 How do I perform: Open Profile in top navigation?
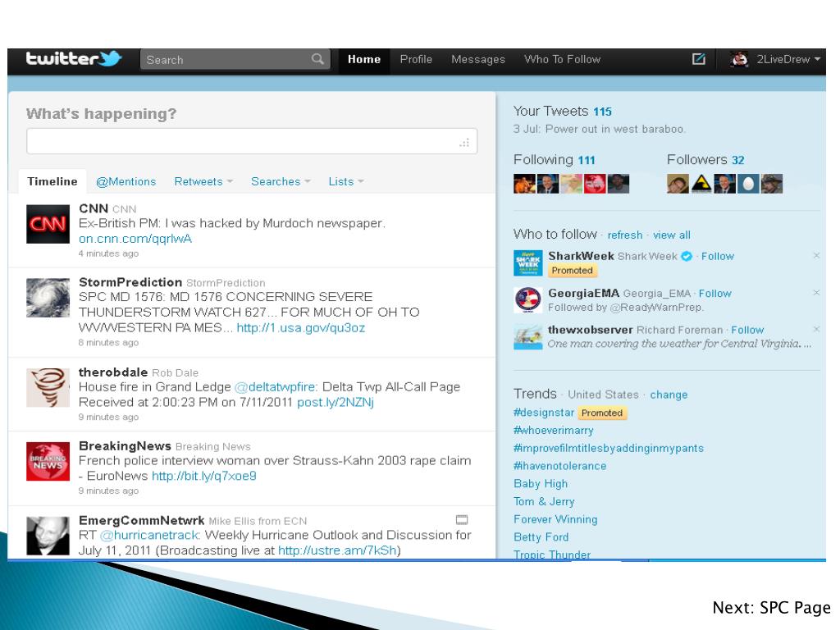click(416, 59)
